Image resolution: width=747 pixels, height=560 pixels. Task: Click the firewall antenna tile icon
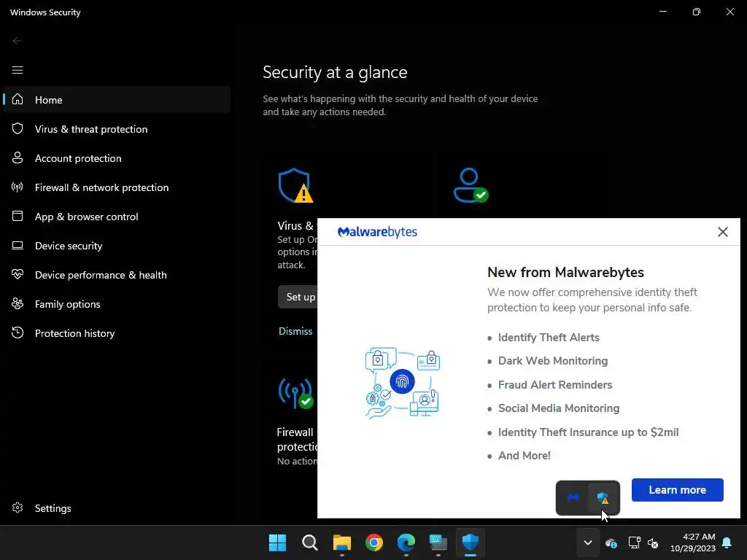pos(296,393)
